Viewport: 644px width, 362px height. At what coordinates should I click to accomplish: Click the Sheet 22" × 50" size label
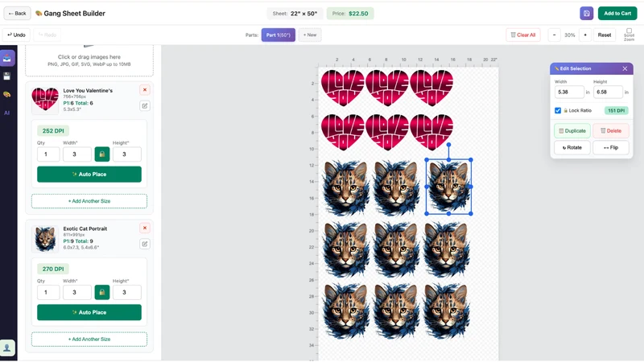(x=295, y=14)
